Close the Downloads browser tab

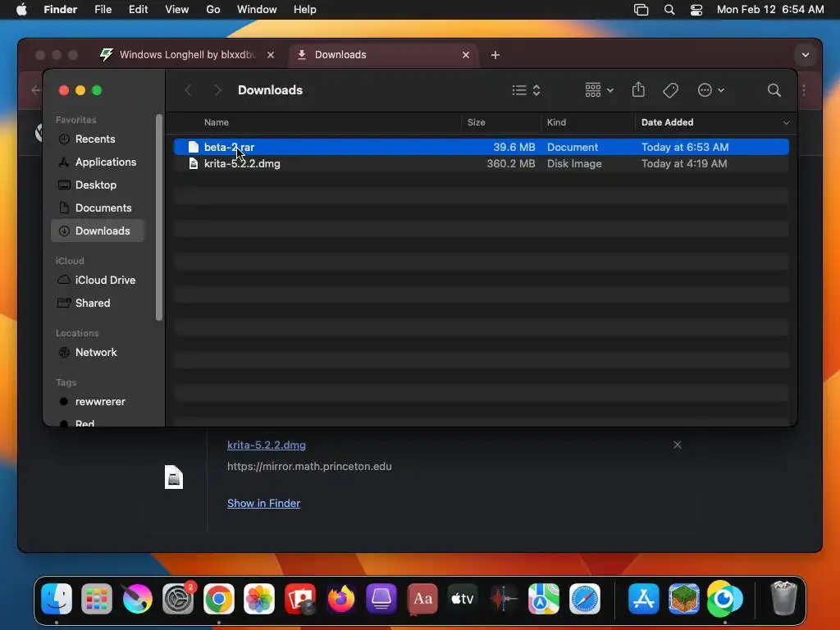466,55
